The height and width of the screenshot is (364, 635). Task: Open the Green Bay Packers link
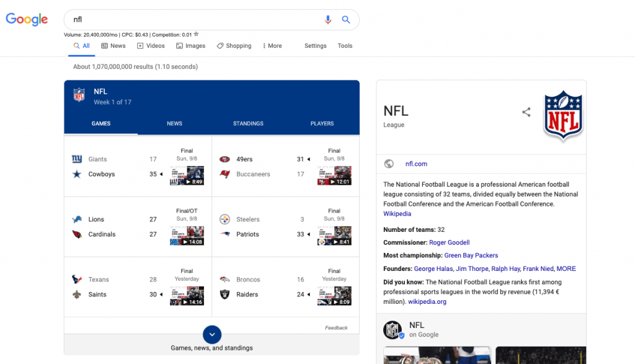pyautogui.click(x=471, y=255)
